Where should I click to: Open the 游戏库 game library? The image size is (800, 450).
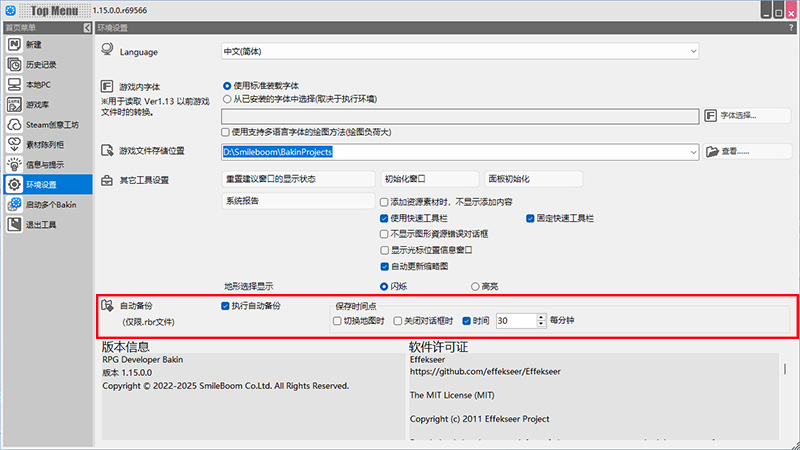coord(40,105)
